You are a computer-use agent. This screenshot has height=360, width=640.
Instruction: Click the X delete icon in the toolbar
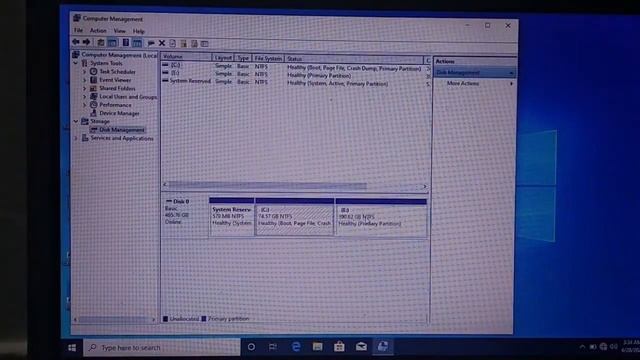pos(162,43)
